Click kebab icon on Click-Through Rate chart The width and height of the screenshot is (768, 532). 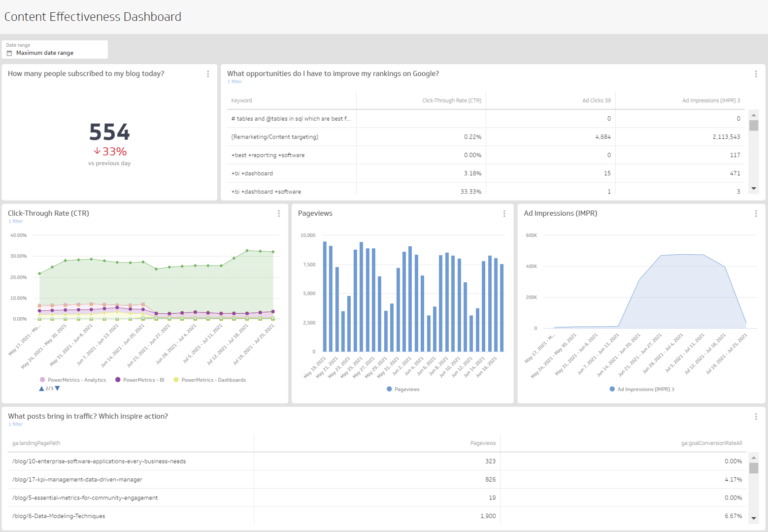tap(279, 214)
